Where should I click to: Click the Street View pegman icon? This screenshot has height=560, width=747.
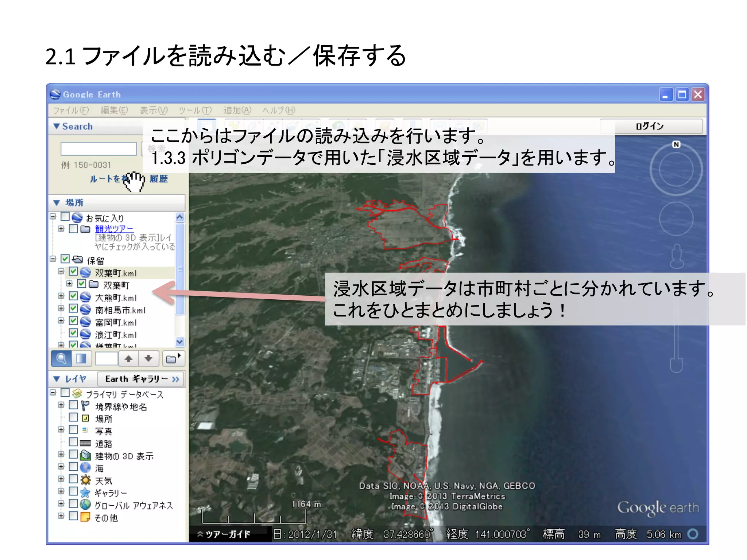coord(677,256)
